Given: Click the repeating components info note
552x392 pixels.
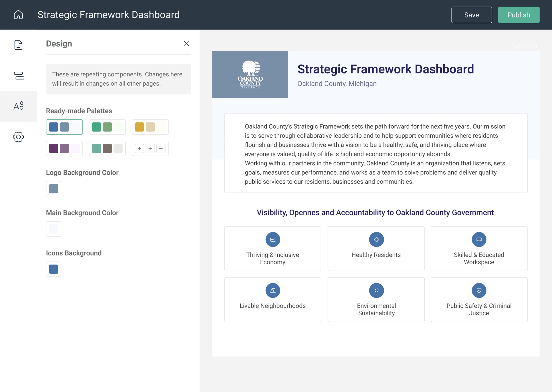Looking at the screenshot, I should pos(118,79).
